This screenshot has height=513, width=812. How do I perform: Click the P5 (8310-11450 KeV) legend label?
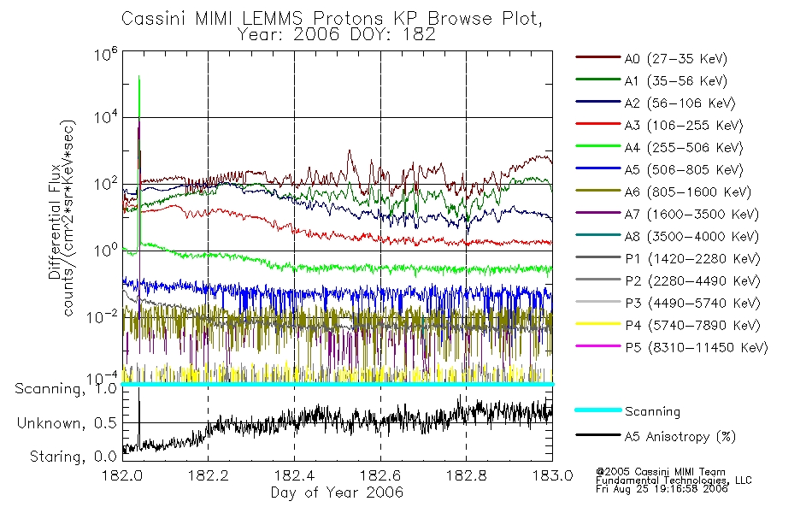pos(697,348)
